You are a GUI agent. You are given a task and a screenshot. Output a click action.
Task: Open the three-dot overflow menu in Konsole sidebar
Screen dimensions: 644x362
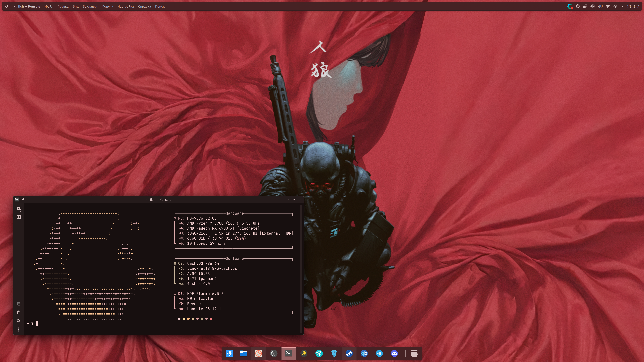18,330
